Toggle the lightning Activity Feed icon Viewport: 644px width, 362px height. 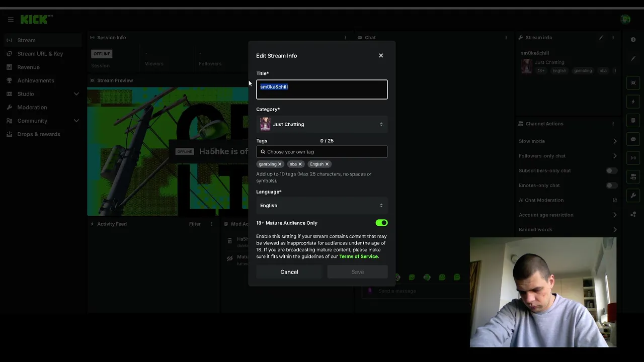click(x=633, y=102)
